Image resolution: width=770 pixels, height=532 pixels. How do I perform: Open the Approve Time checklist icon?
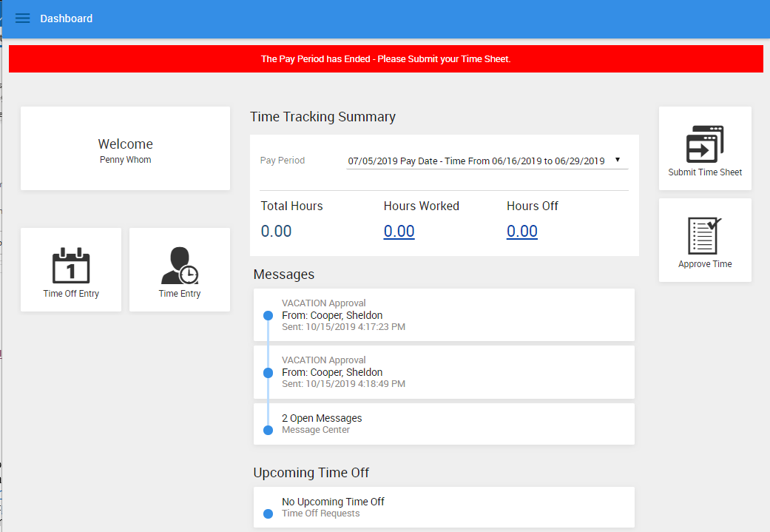[705, 236]
